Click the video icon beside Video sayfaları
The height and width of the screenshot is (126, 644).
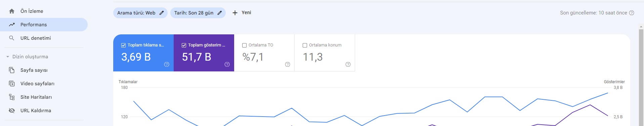tap(12, 84)
